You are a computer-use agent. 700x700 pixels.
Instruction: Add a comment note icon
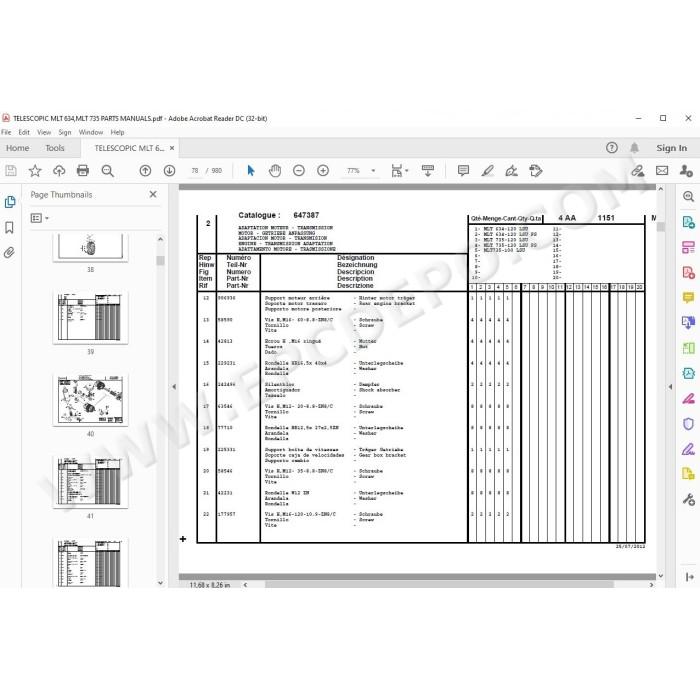[463, 171]
